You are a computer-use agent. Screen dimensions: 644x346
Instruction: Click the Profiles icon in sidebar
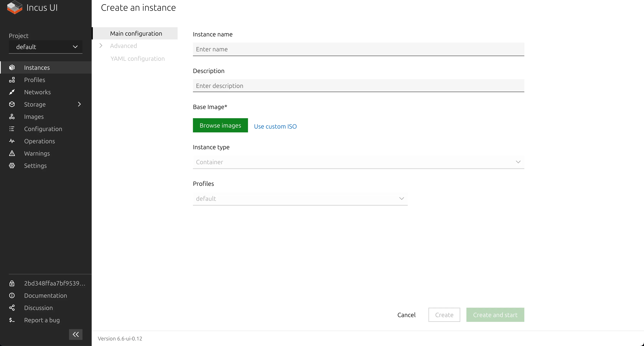click(12, 80)
